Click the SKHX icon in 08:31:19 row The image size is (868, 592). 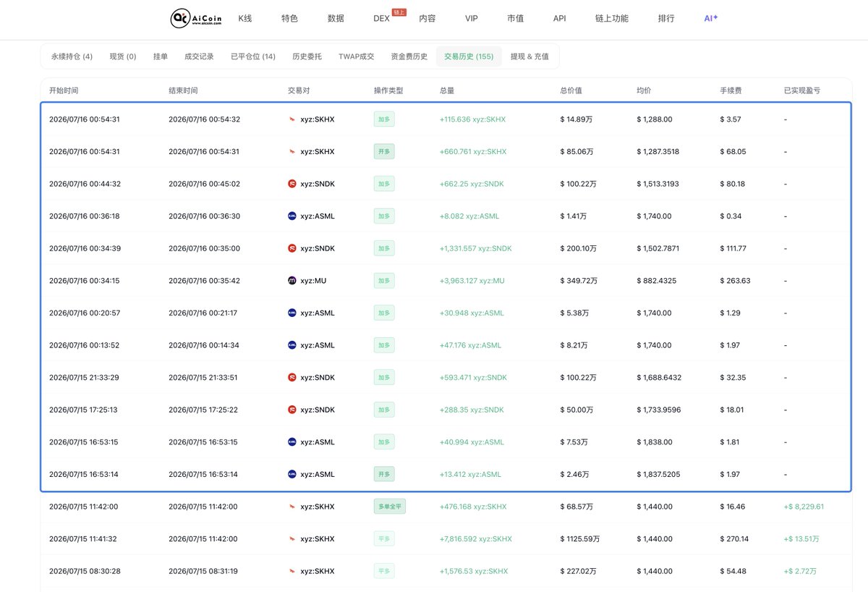[x=292, y=571]
